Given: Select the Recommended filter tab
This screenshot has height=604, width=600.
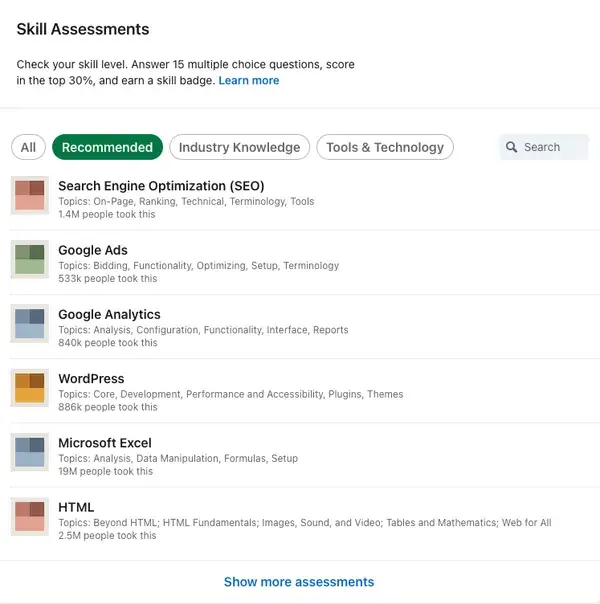Looking at the screenshot, I should point(107,147).
